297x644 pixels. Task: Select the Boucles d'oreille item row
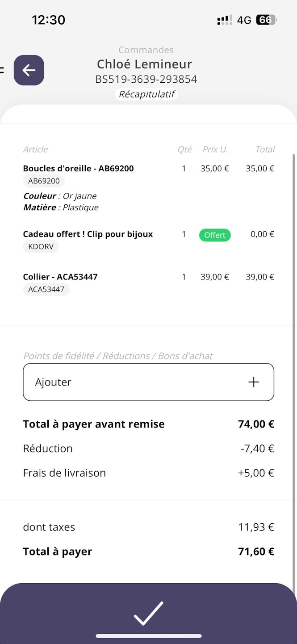[78, 169]
